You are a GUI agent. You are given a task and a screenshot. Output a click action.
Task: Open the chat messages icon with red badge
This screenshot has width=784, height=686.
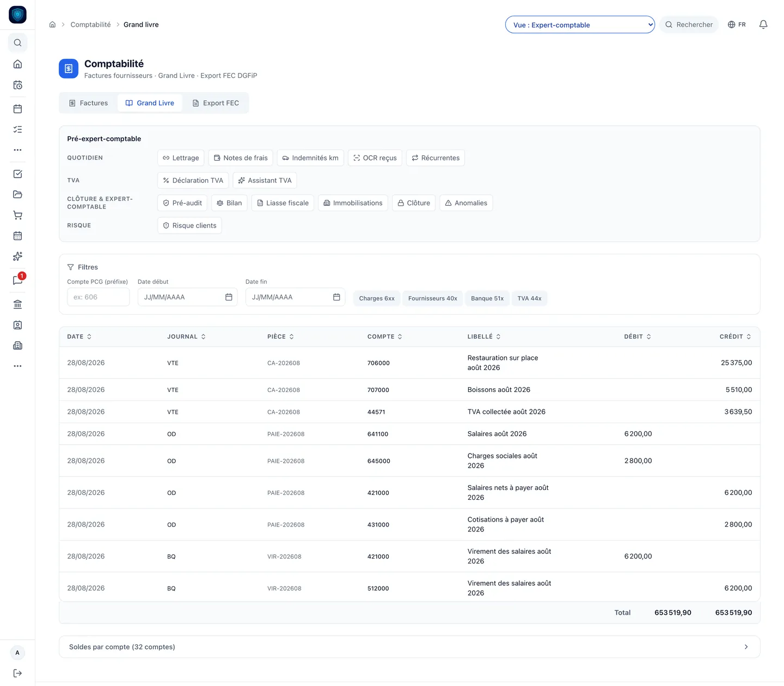[17, 280]
